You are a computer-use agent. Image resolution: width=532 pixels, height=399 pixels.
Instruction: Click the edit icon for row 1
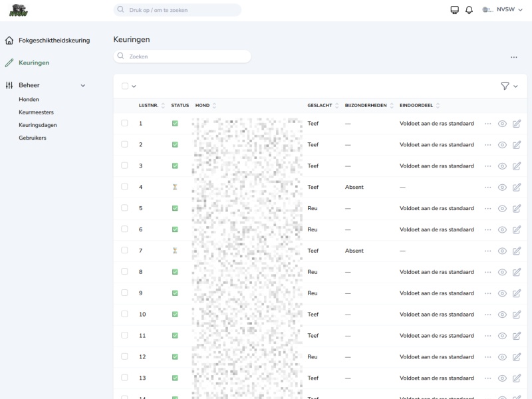(x=516, y=124)
